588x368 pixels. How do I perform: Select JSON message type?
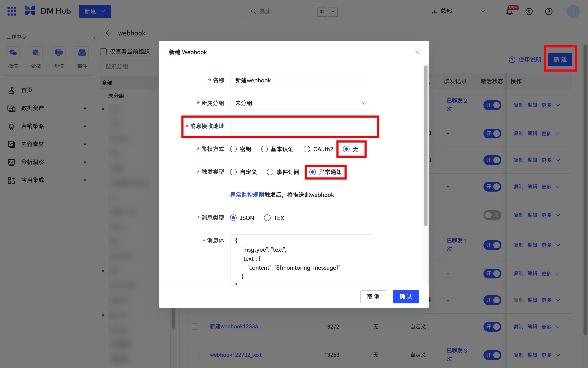(x=233, y=218)
